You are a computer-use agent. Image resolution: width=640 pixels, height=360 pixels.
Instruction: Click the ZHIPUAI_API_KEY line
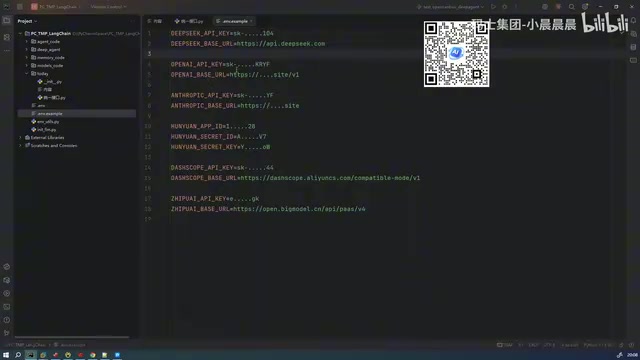click(x=215, y=199)
